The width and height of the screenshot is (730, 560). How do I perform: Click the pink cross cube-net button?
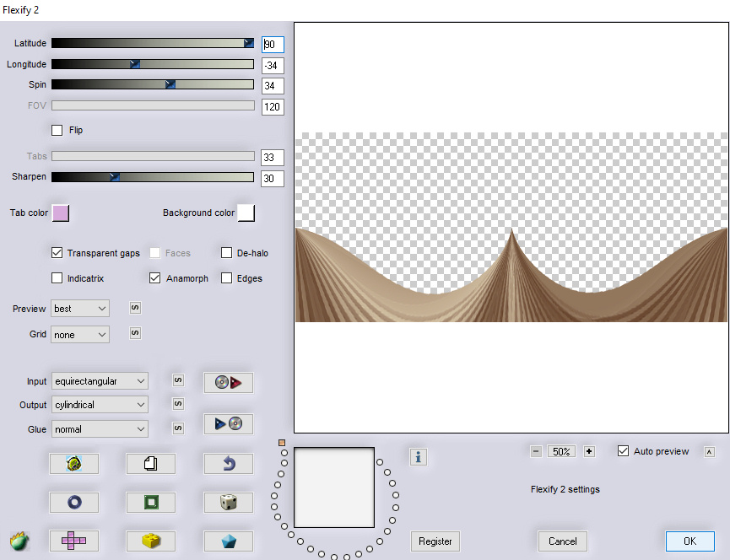click(x=73, y=541)
